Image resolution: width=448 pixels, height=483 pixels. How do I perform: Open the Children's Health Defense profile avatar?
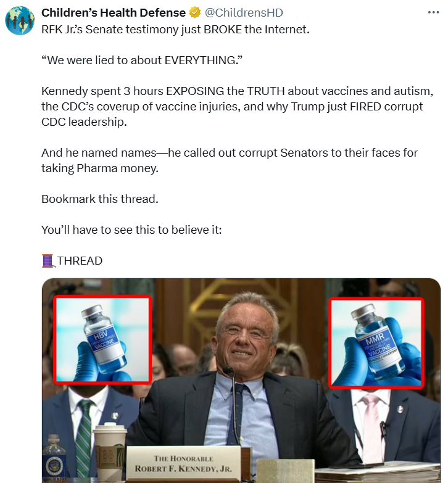coord(20,20)
